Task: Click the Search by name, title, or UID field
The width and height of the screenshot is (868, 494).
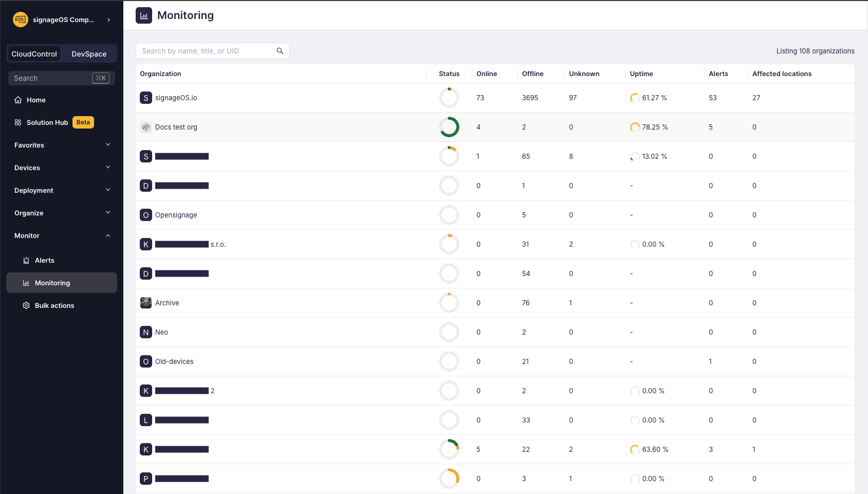Action: coord(213,51)
